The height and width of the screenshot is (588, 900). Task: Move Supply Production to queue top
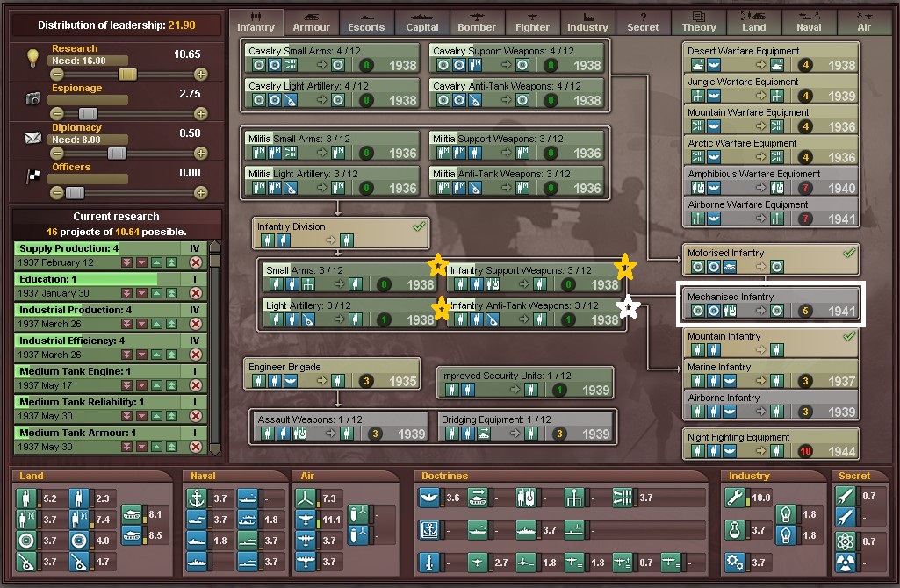[171, 262]
